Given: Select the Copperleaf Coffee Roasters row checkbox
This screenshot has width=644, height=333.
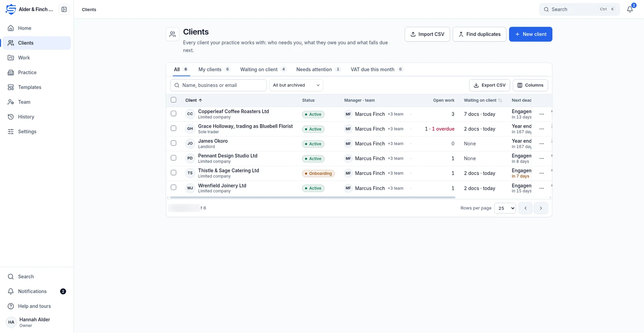Looking at the screenshot, I should 173,114.
